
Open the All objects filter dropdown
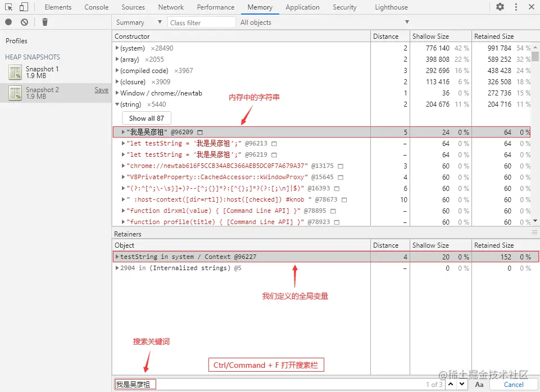324,22
